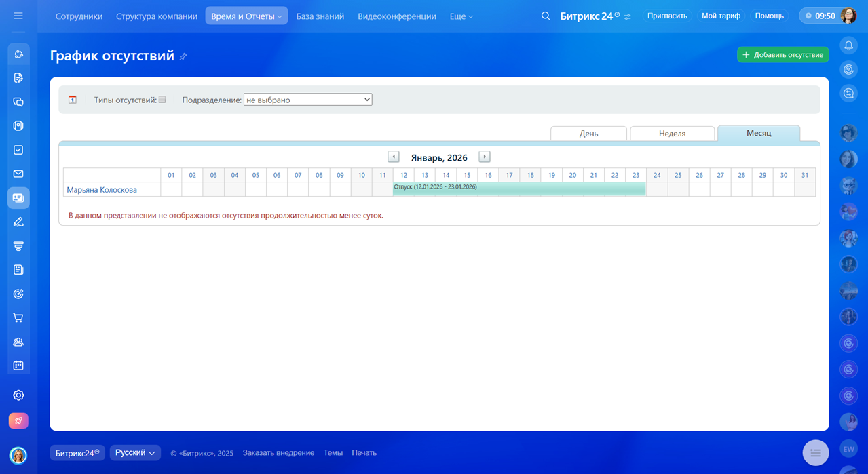Screen dimensions: 868x474
Task: Click "Добавить отсутствие" button
Action: click(782, 54)
